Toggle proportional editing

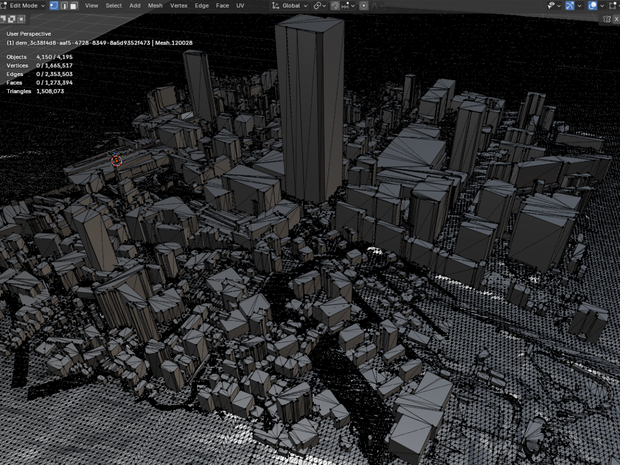(x=364, y=6)
